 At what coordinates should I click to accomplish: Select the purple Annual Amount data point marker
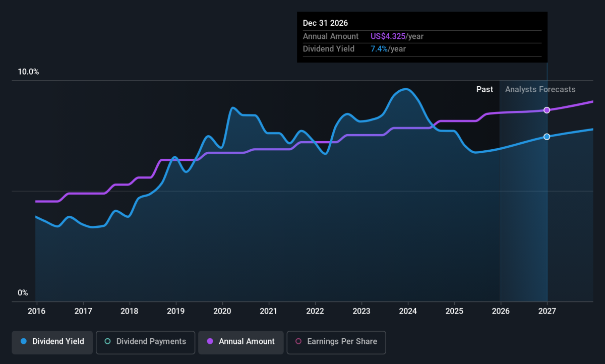[547, 110]
